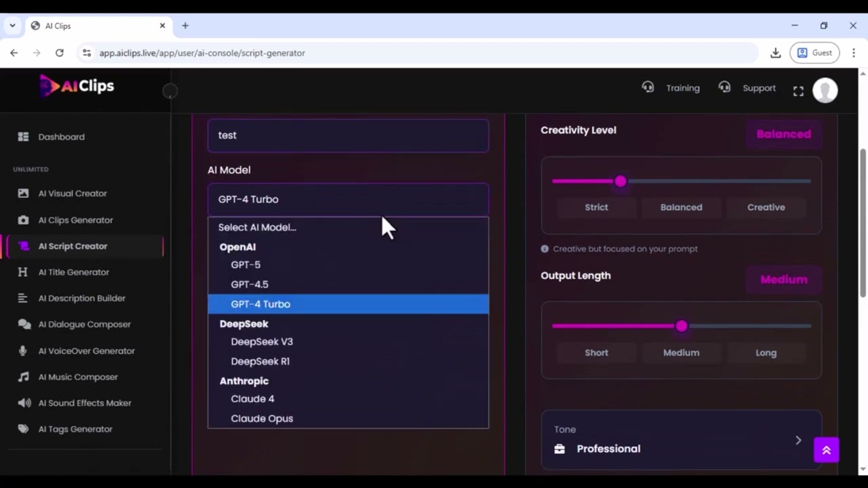Click the briefcase icon next to Professional

(x=559, y=449)
